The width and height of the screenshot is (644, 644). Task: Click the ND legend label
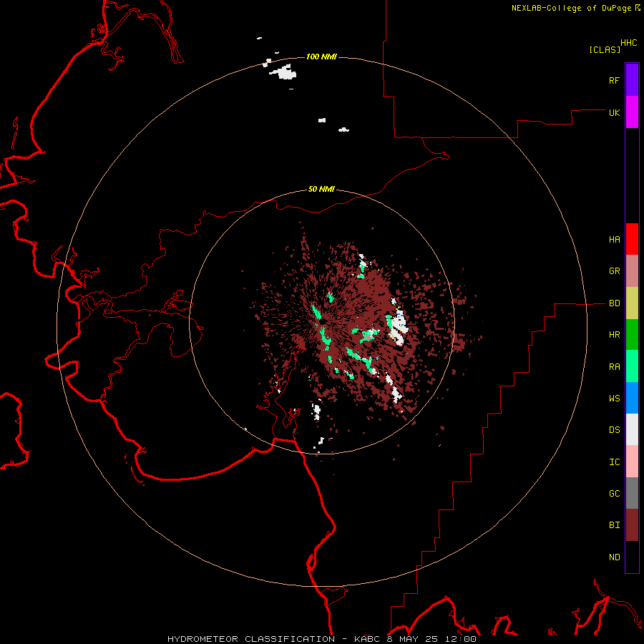614,557
